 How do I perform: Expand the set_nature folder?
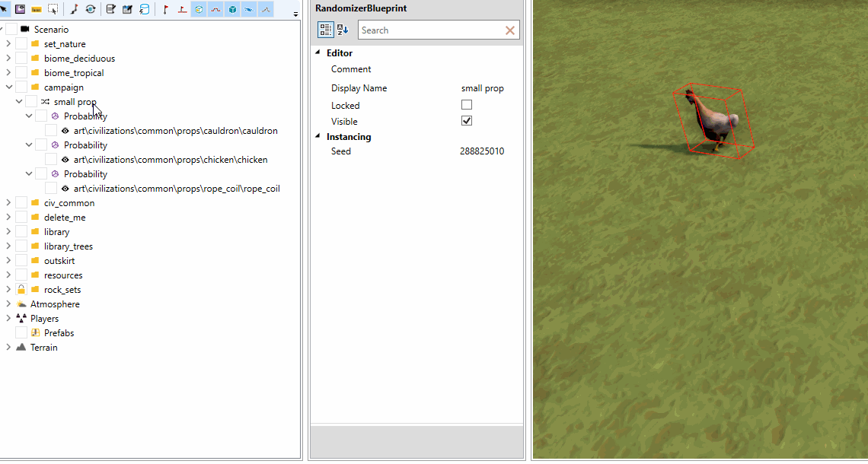click(8, 43)
